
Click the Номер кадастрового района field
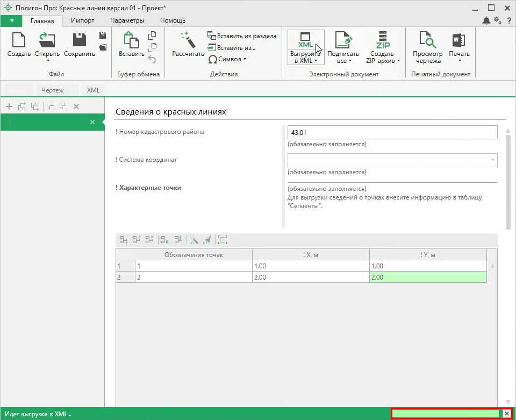(392, 132)
